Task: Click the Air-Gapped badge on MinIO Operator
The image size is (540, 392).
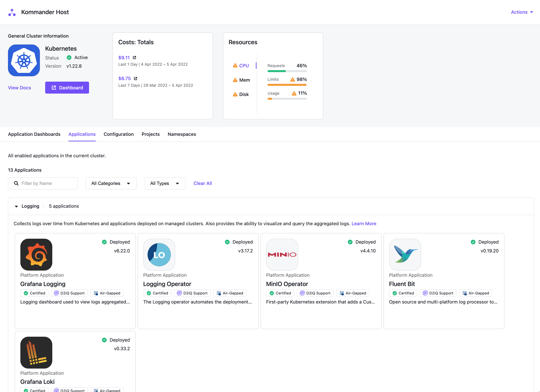Action: (x=353, y=293)
